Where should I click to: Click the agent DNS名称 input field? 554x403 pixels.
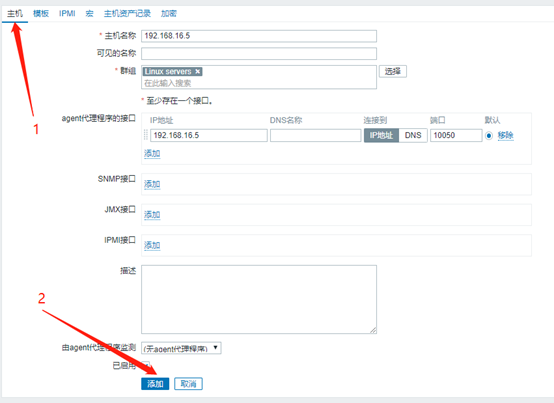coord(316,136)
